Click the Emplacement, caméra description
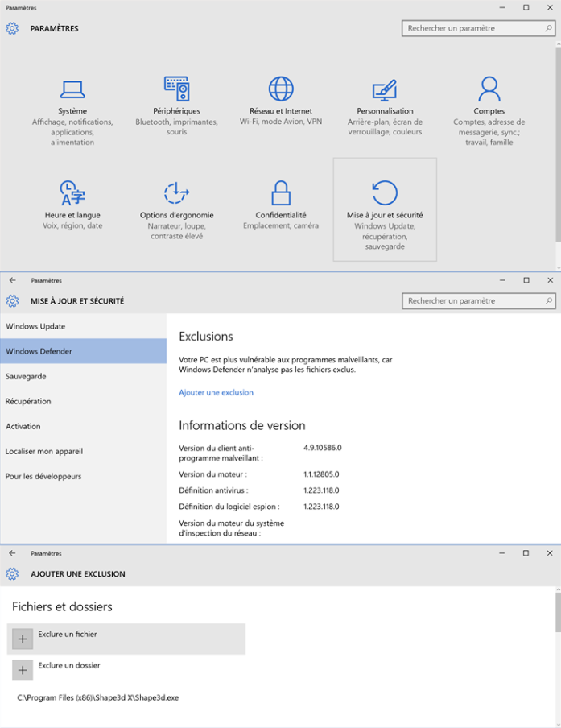Image resolution: width=561 pixels, height=728 pixels. 281,225
